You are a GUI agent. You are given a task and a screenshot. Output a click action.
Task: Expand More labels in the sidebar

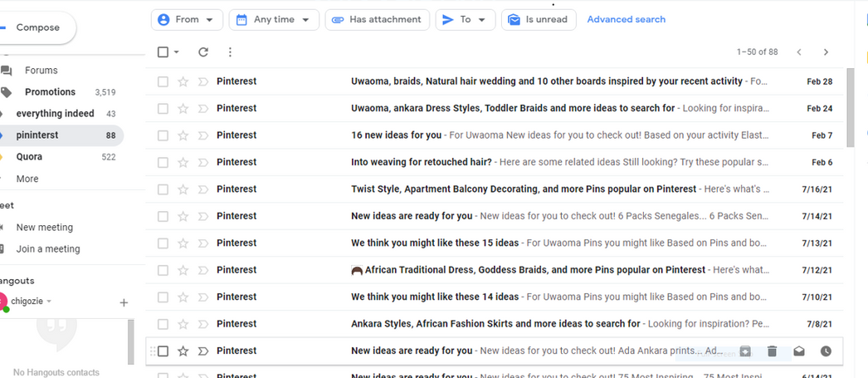(27, 179)
